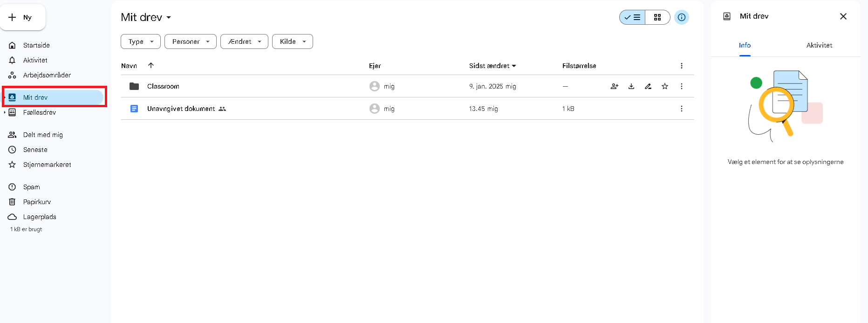This screenshot has width=868, height=323.
Task: Open the Personer filter dropdown
Action: coord(190,41)
